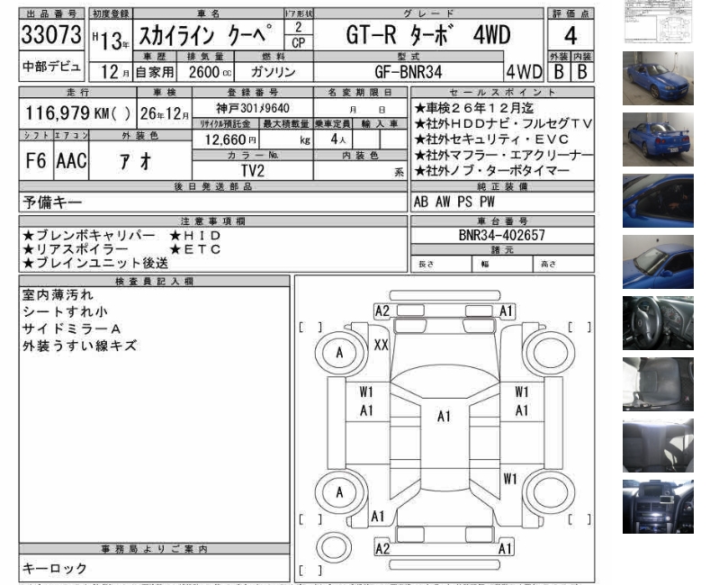728x585 pixels.
Task: Click the XX mark on the diagram
Action: point(382,345)
